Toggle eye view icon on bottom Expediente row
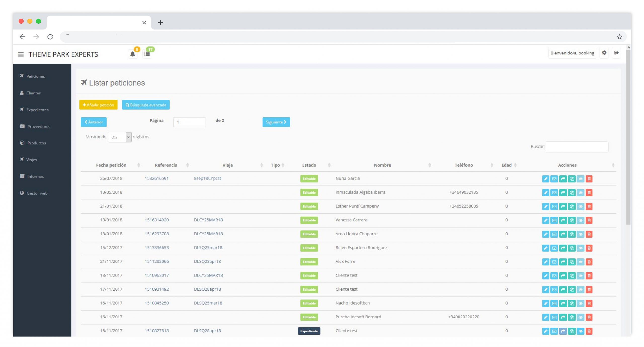The image size is (644, 347). point(580,331)
